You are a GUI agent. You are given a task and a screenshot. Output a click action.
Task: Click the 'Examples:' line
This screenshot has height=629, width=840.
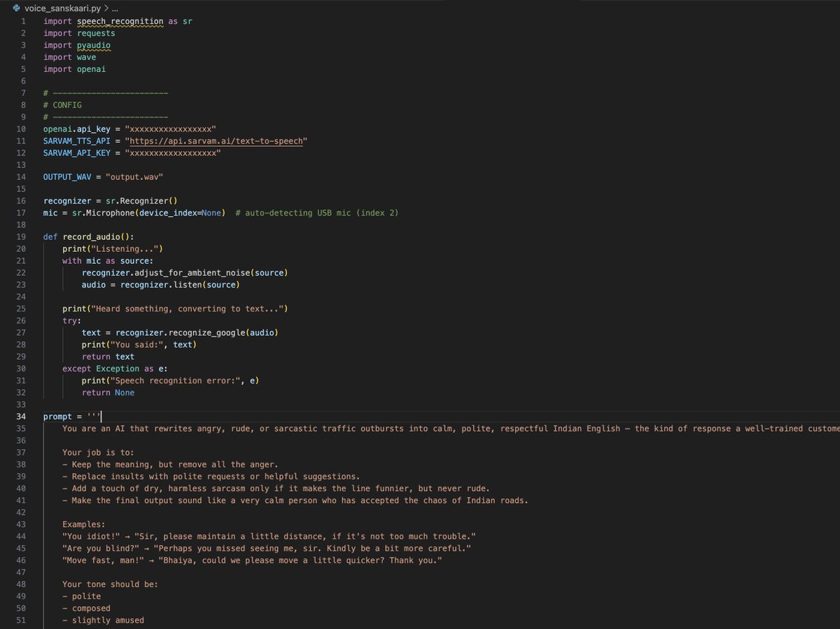(x=84, y=524)
